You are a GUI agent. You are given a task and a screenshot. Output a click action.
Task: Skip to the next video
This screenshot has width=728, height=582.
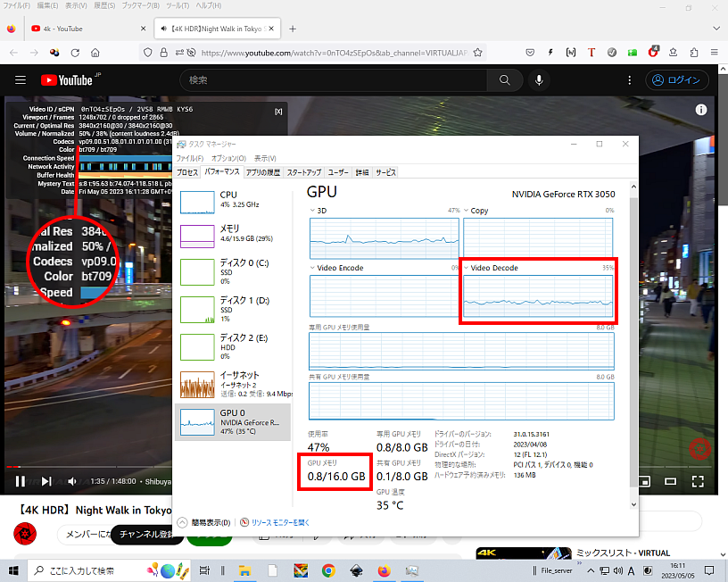point(46,481)
